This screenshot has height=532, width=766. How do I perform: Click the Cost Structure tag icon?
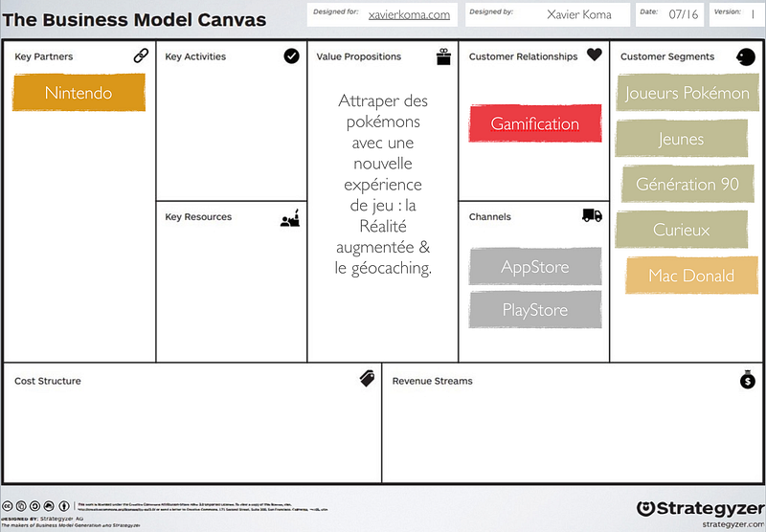368,378
